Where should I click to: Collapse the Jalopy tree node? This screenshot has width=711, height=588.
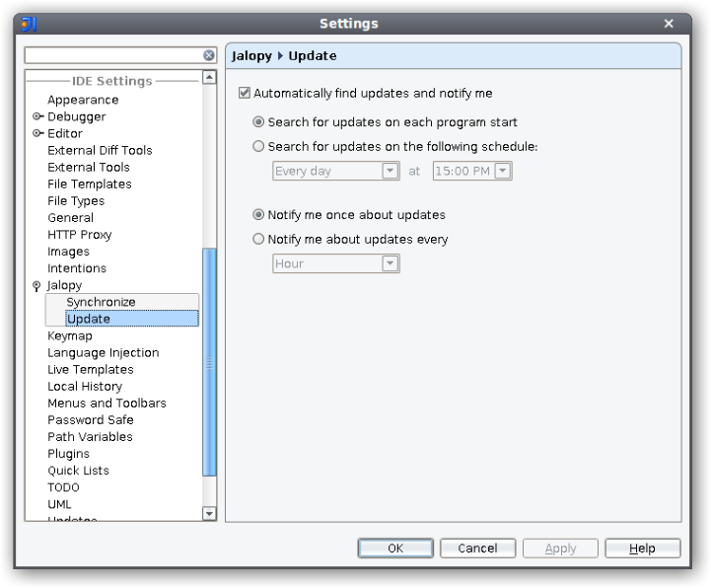36,286
